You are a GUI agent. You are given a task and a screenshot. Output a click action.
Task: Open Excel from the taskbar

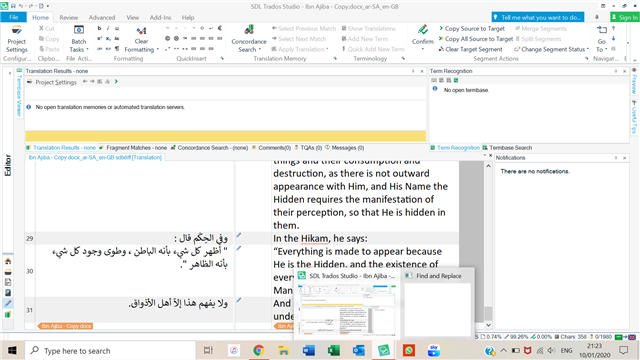coord(333,350)
